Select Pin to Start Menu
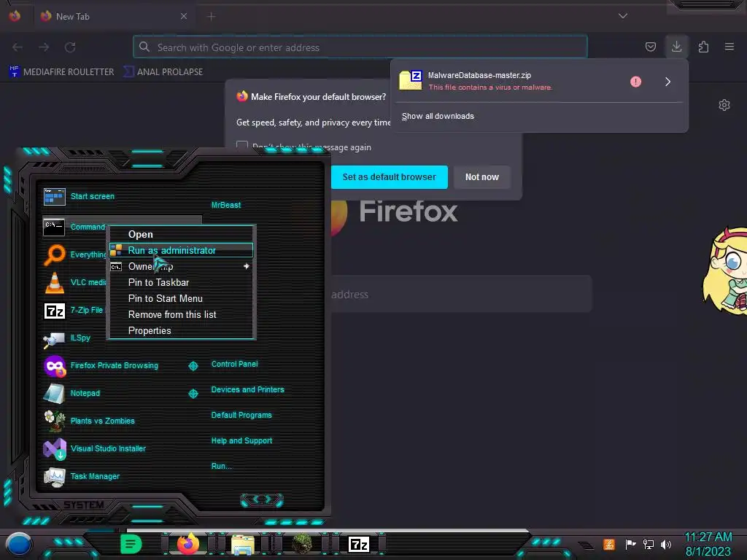Viewport: 747px width, 560px height. 182,298
